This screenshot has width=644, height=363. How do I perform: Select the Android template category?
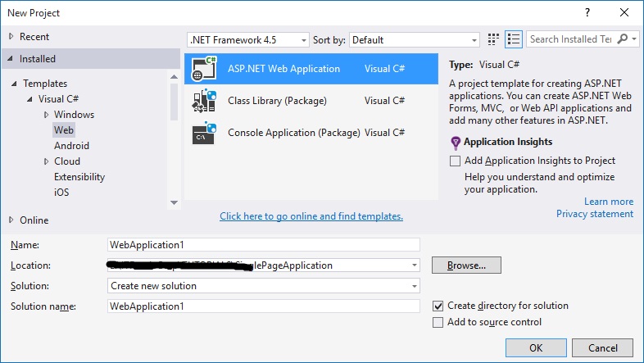pyautogui.click(x=71, y=146)
